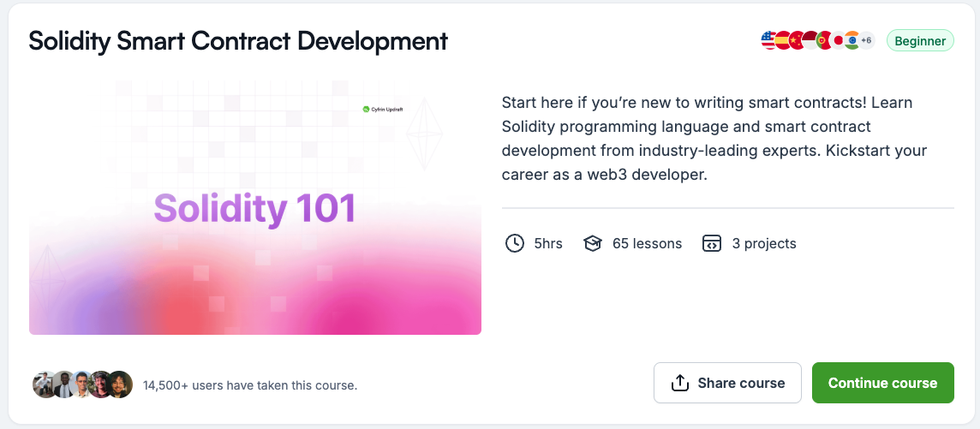The height and width of the screenshot is (429, 980).
Task: Click the United States flag icon
Action: point(768,40)
